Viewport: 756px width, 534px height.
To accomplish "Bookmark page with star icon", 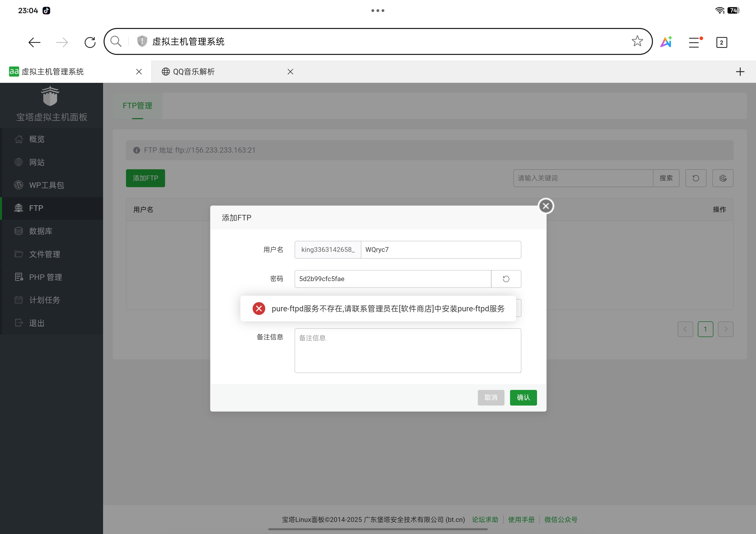I will pyautogui.click(x=637, y=42).
